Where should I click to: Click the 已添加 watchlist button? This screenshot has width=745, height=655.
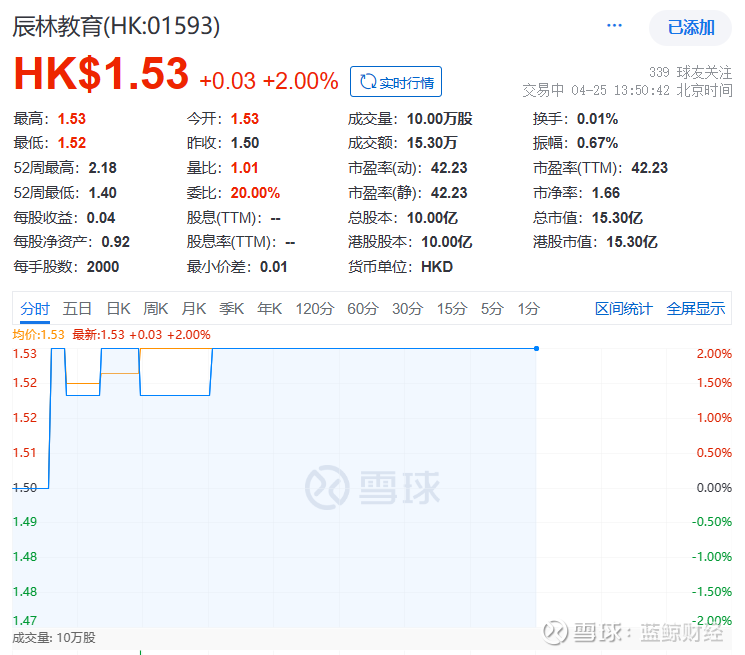690,28
